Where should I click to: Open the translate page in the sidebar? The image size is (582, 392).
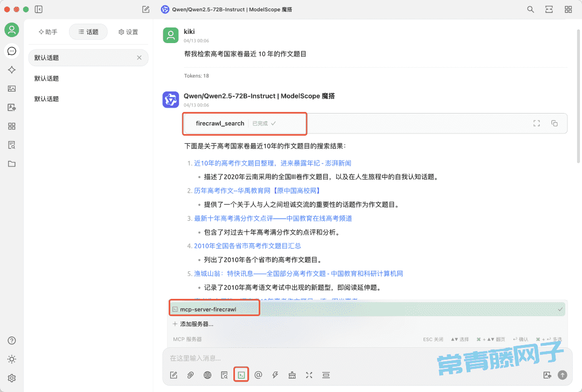tap(12, 108)
